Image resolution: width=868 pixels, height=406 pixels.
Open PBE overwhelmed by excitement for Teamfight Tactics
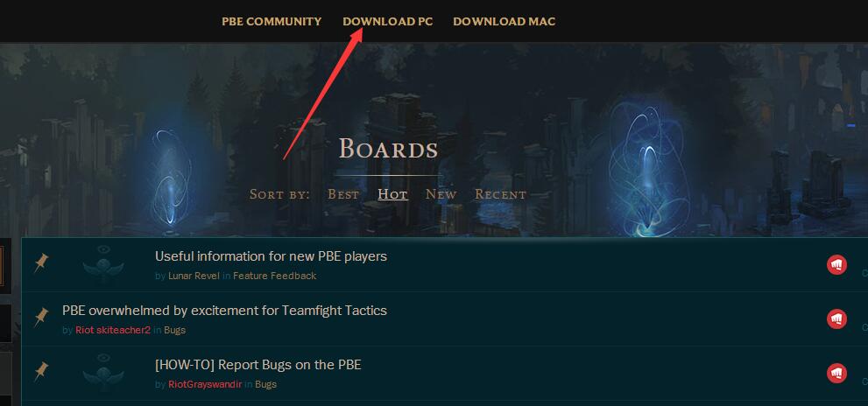click(x=224, y=311)
